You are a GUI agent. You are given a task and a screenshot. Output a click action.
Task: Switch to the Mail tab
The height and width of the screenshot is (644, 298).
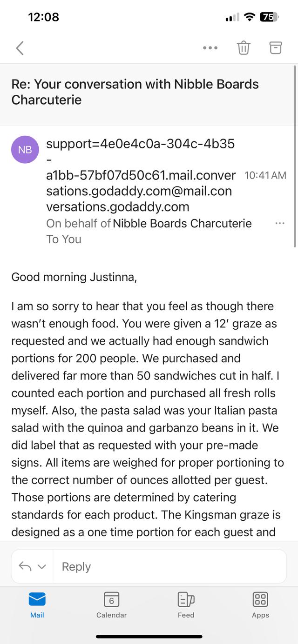[37, 604]
